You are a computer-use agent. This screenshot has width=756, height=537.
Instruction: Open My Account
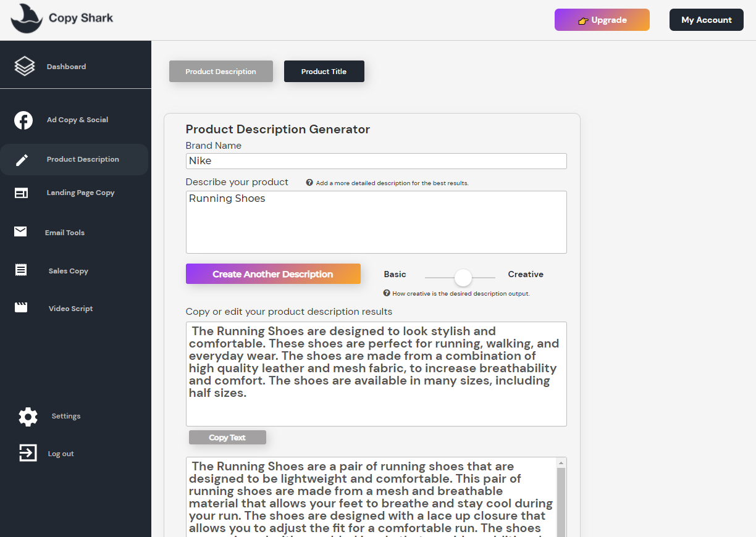(706, 20)
